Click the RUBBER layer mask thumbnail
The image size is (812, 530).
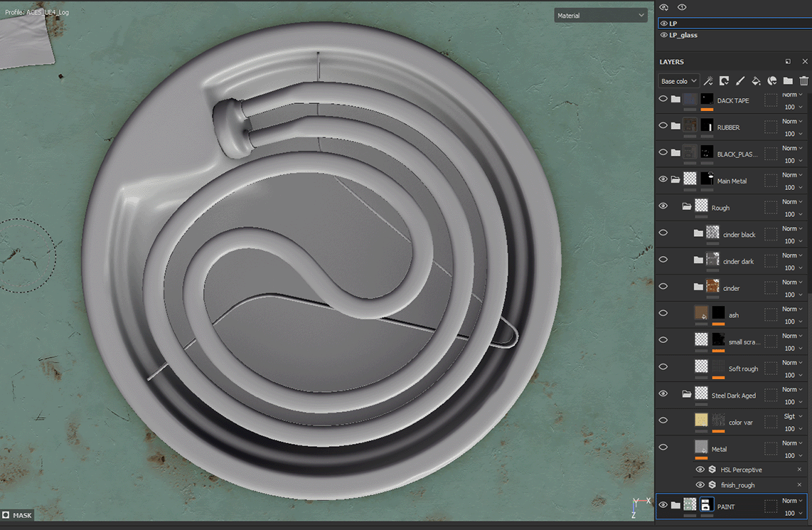706,125
